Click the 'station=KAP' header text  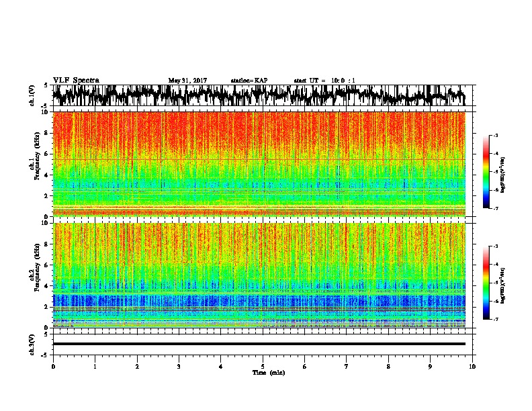(x=249, y=81)
